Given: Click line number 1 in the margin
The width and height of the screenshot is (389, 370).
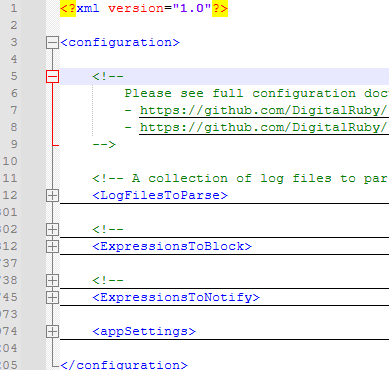Looking at the screenshot, I should pyautogui.click(x=14, y=8).
